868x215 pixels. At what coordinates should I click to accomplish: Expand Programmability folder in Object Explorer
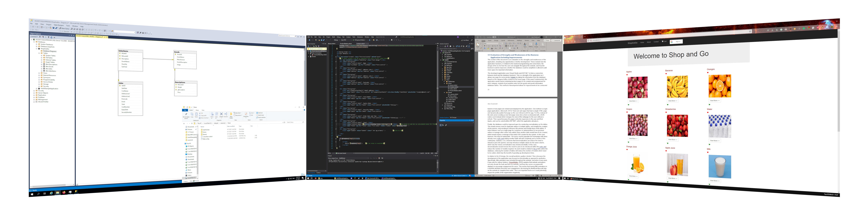tap(39, 80)
